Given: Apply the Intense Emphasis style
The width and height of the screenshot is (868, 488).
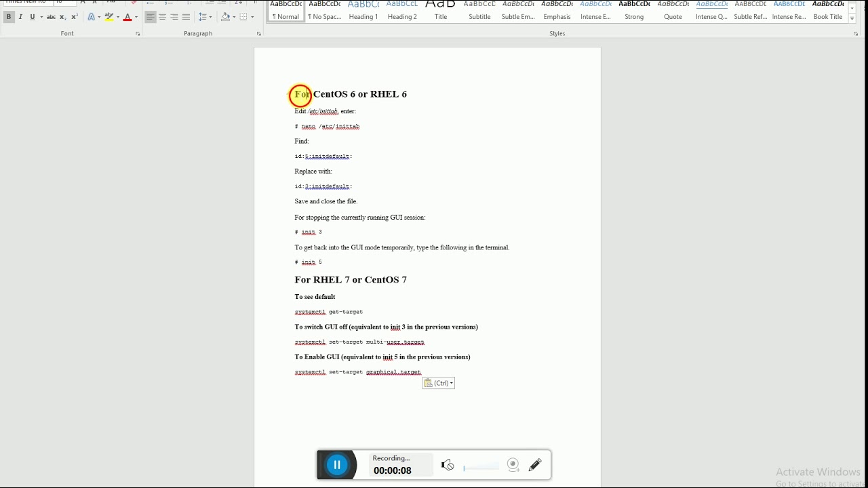Looking at the screenshot, I should 596,11.
